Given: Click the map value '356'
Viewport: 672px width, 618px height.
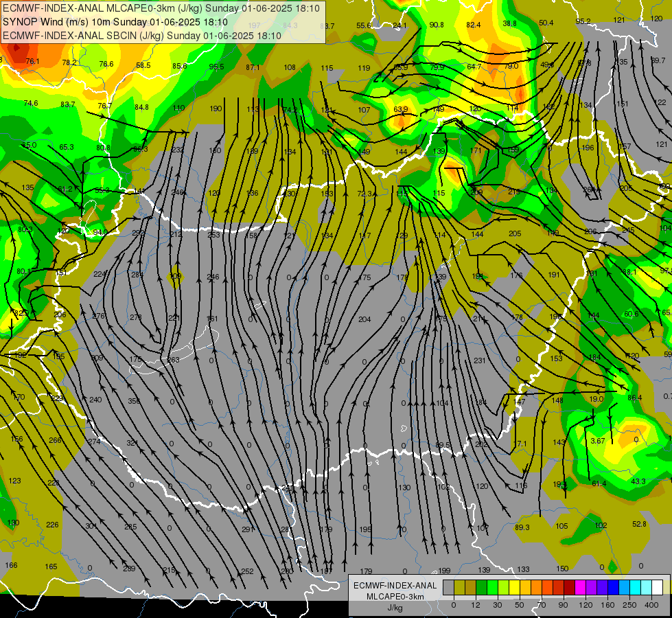Looking at the screenshot, I should [134, 401].
